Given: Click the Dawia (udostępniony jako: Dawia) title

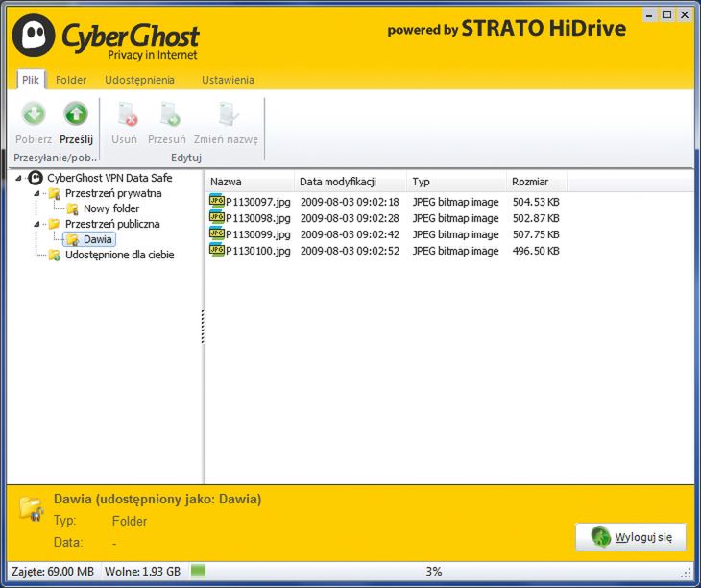Looking at the screenshot, I should [157, 500].
